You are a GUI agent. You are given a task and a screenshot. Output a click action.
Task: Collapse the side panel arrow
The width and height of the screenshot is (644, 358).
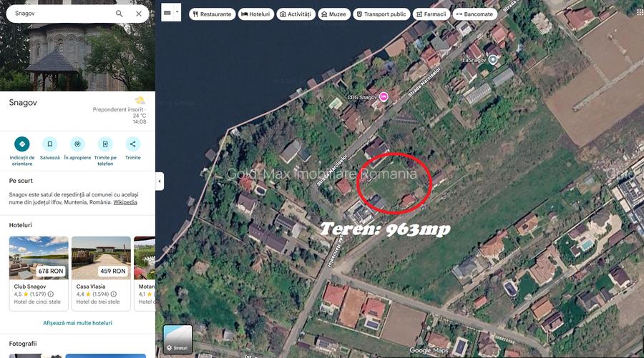(160, 182)
